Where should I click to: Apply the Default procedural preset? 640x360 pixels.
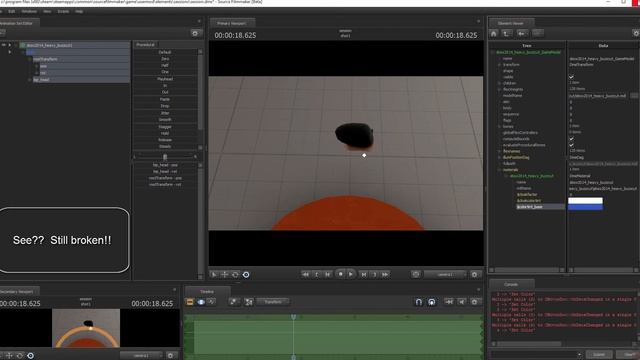(165, 52)
